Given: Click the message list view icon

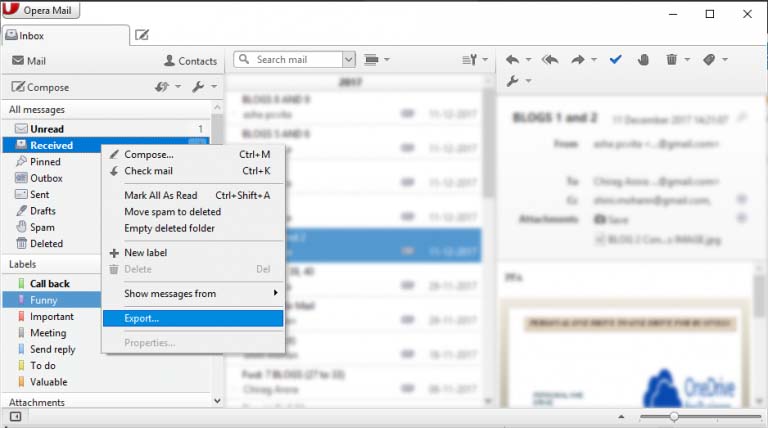Looking at the screenshot, I should 371,60.
